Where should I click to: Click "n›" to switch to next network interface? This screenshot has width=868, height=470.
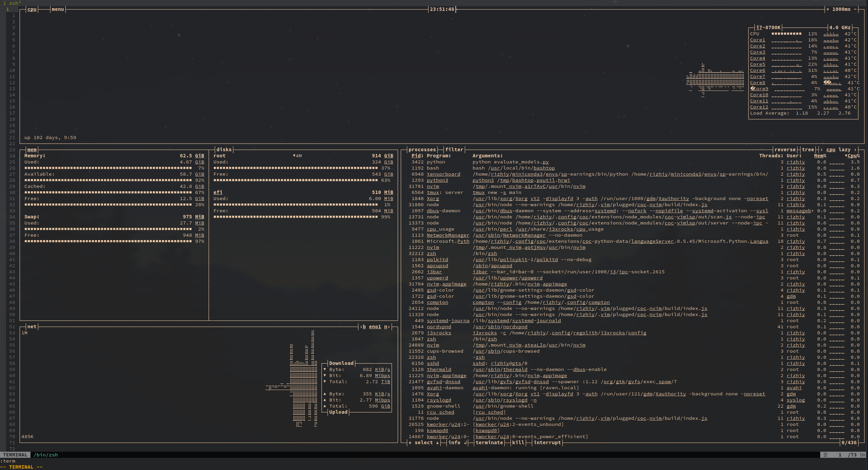coord(387,327)
